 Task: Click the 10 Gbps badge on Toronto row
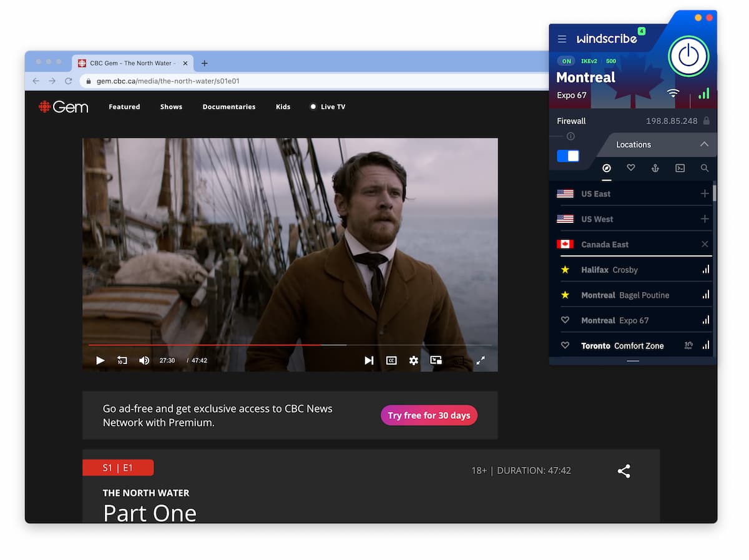[688, 345]
